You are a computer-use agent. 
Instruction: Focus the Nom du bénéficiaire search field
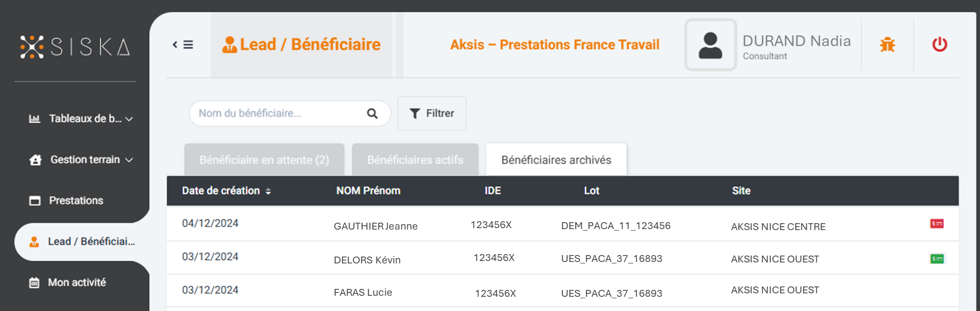pos(279,113)
